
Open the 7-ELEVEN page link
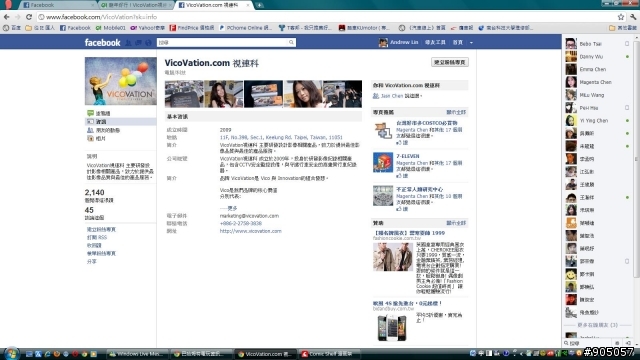point(407,156)
